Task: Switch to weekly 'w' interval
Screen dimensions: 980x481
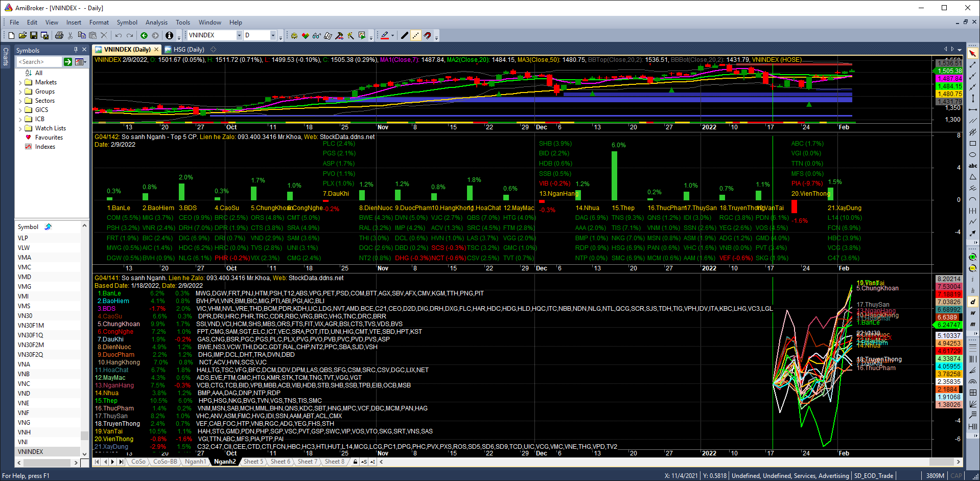Action: [x=973, y=313]
